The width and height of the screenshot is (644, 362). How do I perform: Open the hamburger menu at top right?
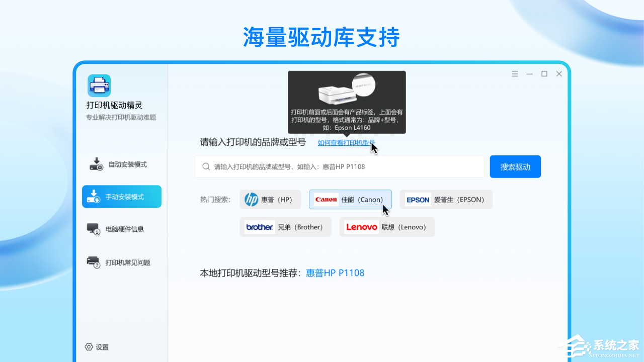(x=515, y=73)
